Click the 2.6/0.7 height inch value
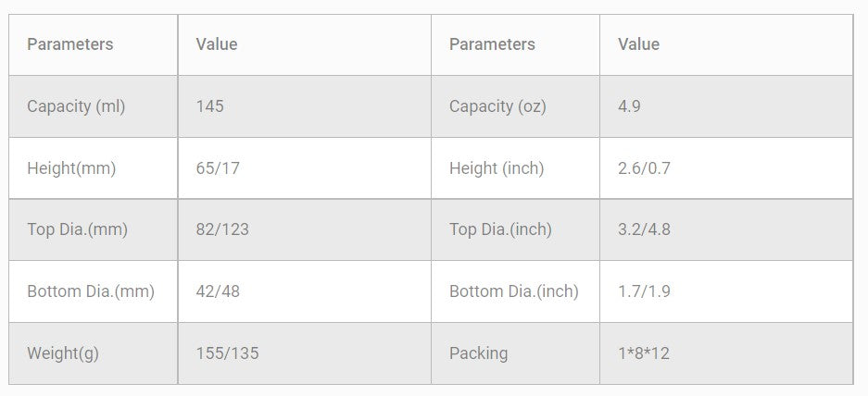The width and height of the screenshot is (868, 396). tap(644, 168)
